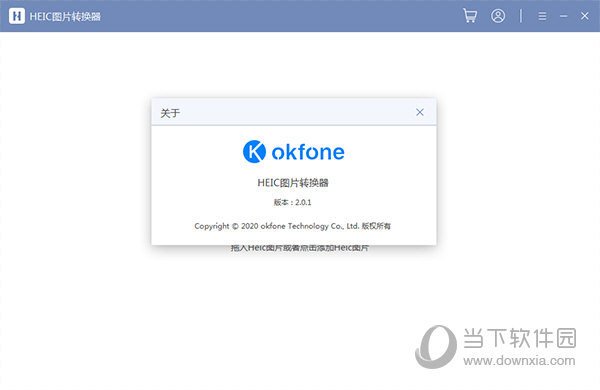
Task: Click the Copyright 2020 okfone Technology text
Action: pos(292,226)
